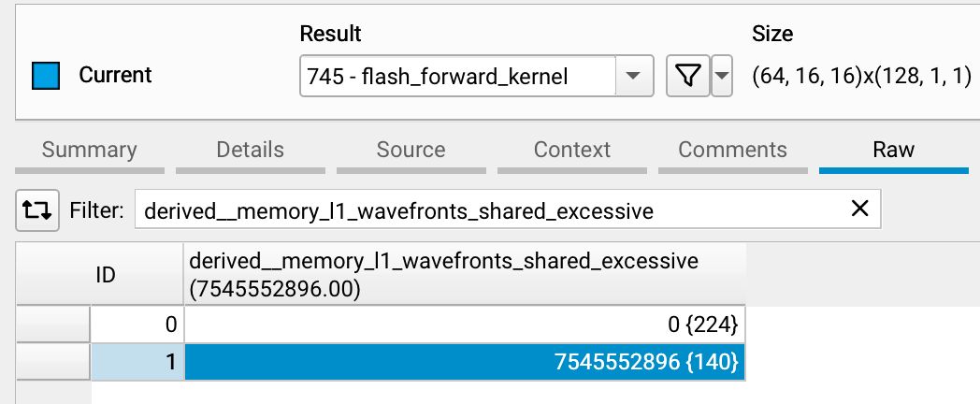Click the row header beside ID 0

click(54, 325)
